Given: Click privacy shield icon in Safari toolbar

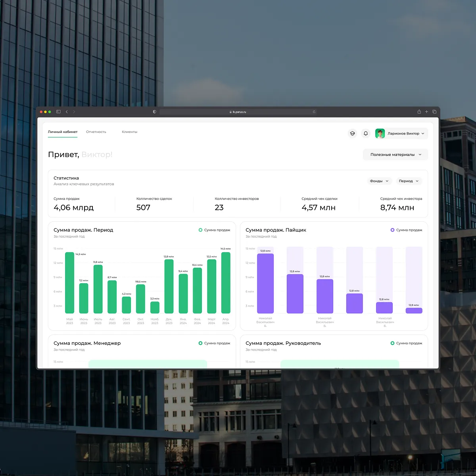Looking at the screenshot, I should (x=154, y=112).
